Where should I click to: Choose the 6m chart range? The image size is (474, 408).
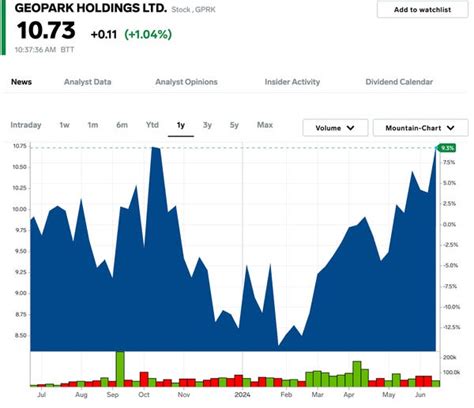tap(122, 125)
